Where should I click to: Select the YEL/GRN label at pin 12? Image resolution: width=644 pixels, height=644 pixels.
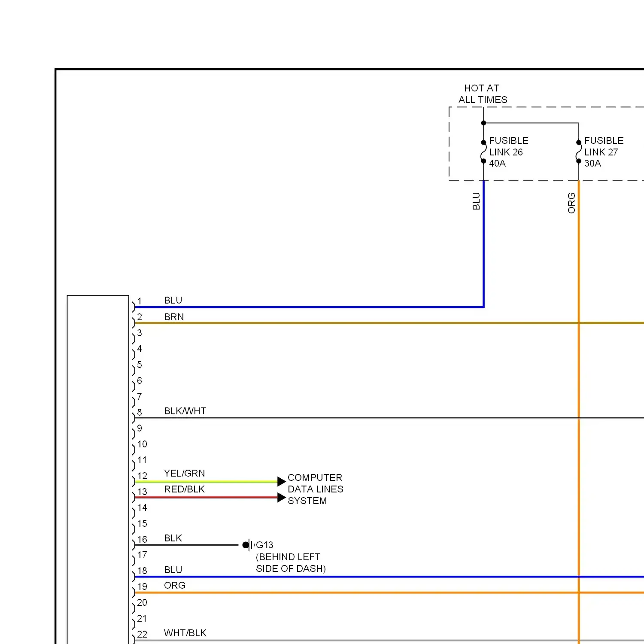click(185, 473)
